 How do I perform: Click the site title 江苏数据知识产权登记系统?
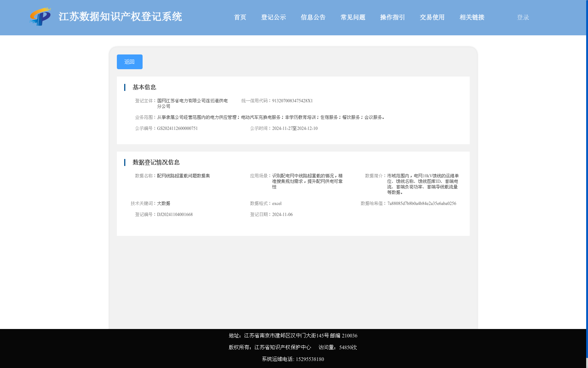[x=120, y=17]
